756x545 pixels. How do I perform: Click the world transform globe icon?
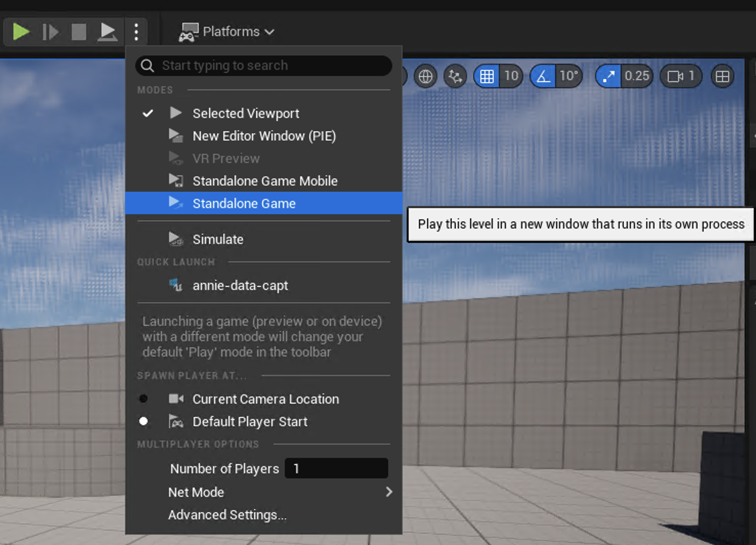click(425, 76)
